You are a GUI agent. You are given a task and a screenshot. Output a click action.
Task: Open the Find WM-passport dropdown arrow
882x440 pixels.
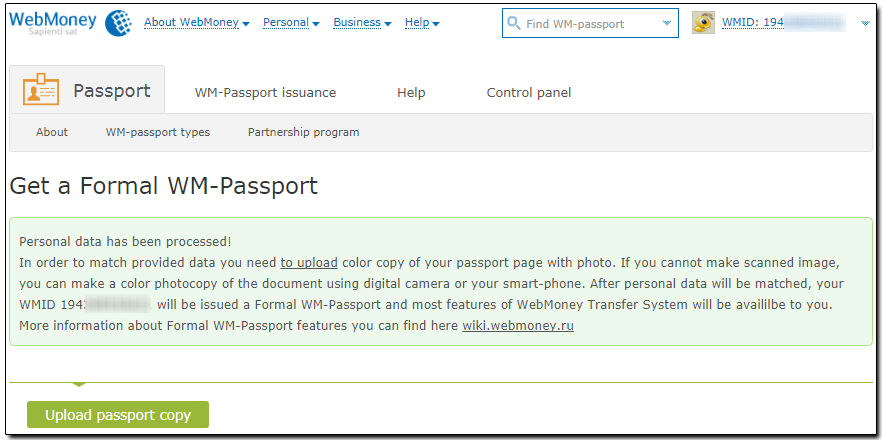668,23
